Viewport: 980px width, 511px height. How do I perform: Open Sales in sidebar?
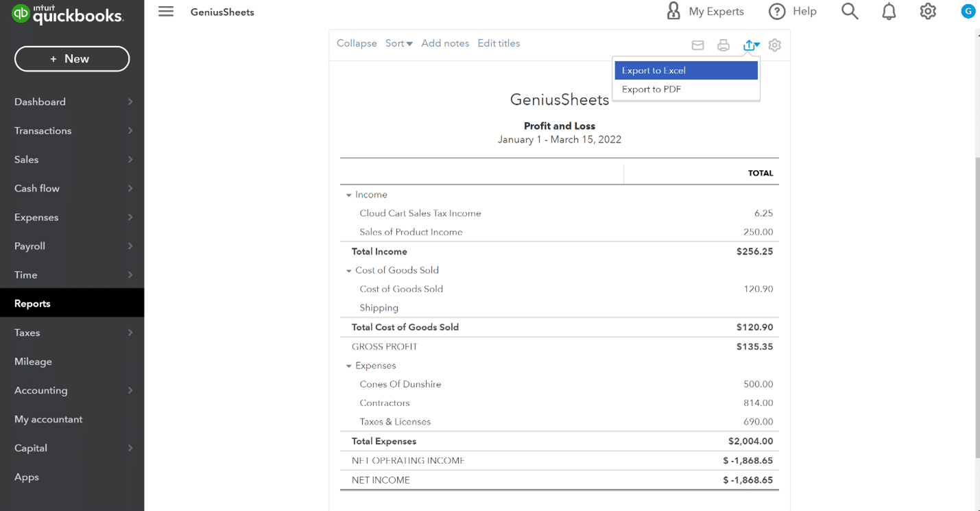click(x=72, y=159)
